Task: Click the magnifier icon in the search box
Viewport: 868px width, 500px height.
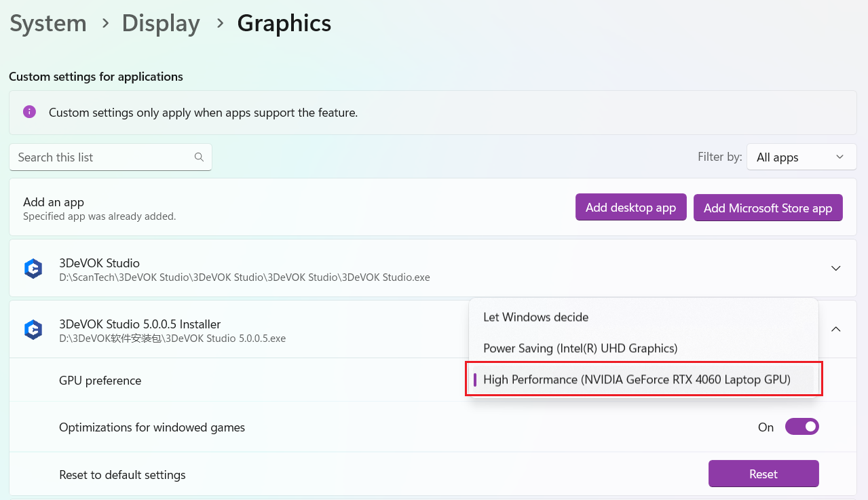Action: coord(199,157)
